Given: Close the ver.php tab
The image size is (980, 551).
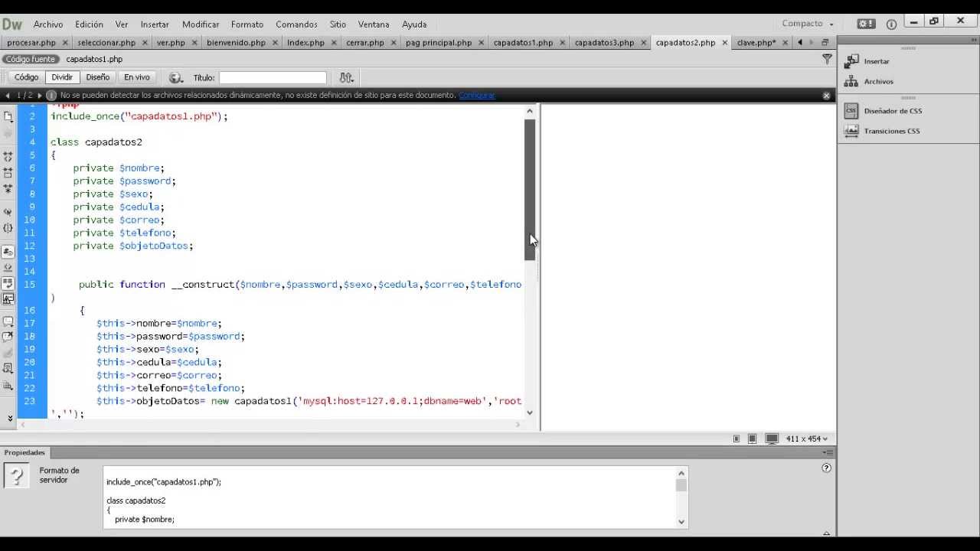Looking at the screenshot, I should [x=194, y=43].
